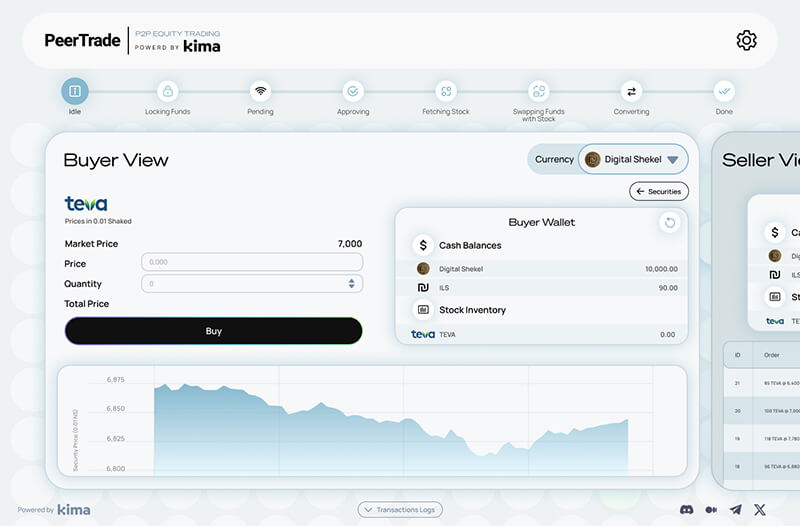Click the Market Price value 7,000
The image size is (800, 526).
coord(350,244)
